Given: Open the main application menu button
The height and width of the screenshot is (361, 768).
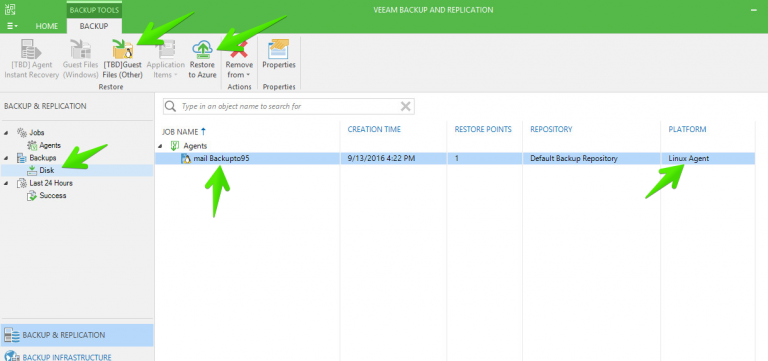Looking at the screenshot, I should (x=13, y=26).
